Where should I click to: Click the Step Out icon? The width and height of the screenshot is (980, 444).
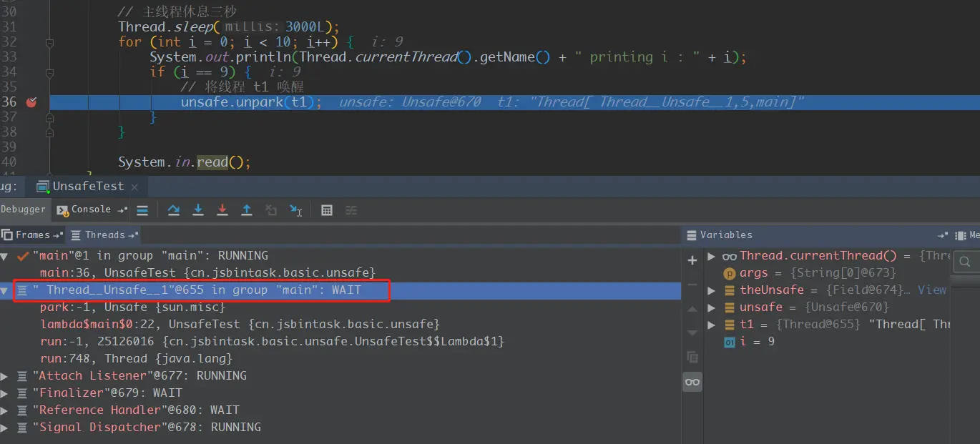[247, 209]
